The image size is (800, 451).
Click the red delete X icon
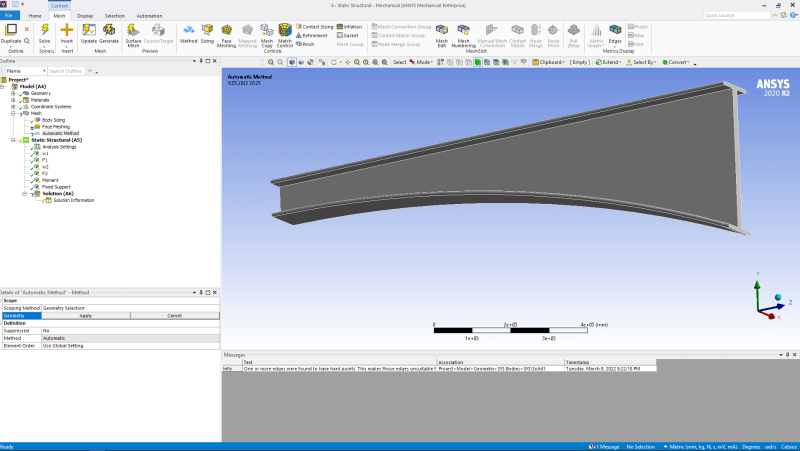tap(27, 29)
